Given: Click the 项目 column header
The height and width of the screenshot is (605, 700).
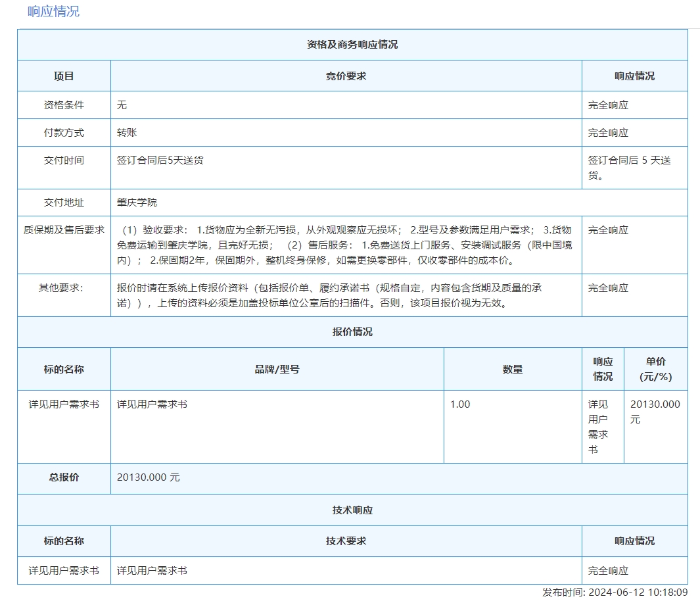Looking at the screenshot, I should tap(64, 76).
